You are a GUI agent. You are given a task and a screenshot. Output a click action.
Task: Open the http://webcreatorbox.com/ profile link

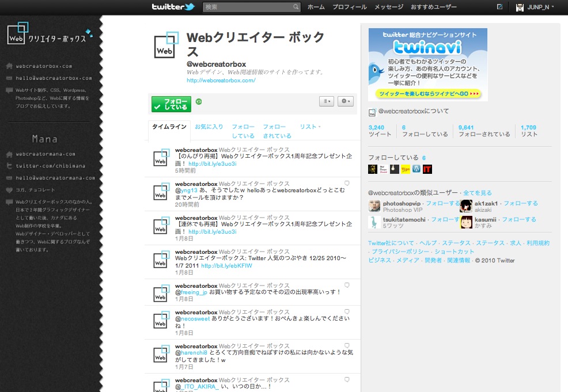click(x=221, y=81)
